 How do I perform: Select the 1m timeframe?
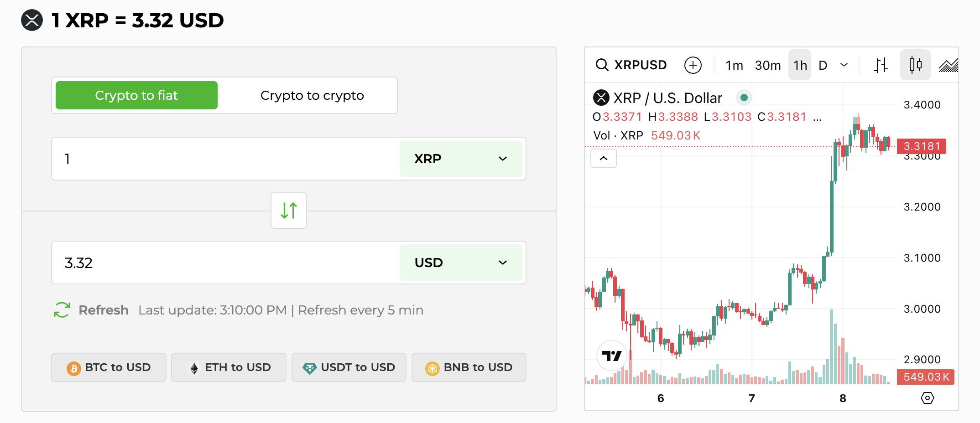(x=734, y=65)
